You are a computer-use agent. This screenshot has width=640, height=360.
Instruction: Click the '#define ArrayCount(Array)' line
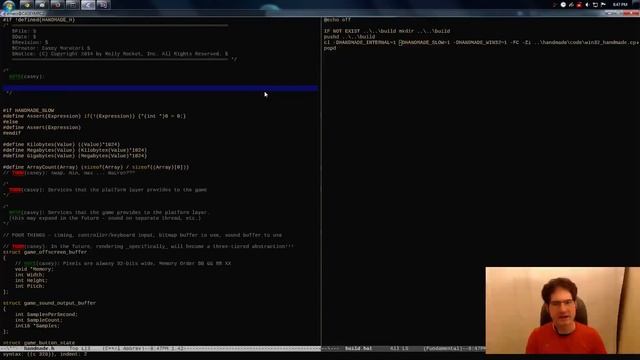(96, 167)
